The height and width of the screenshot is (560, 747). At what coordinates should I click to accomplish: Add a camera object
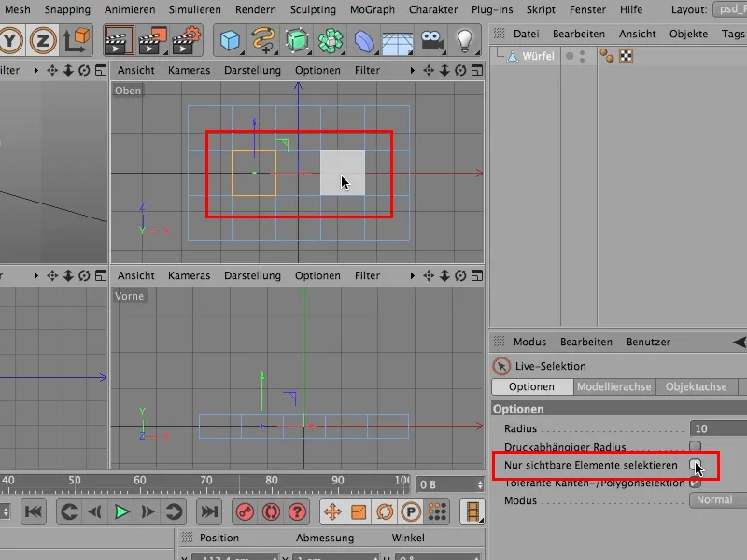(431, 40)
